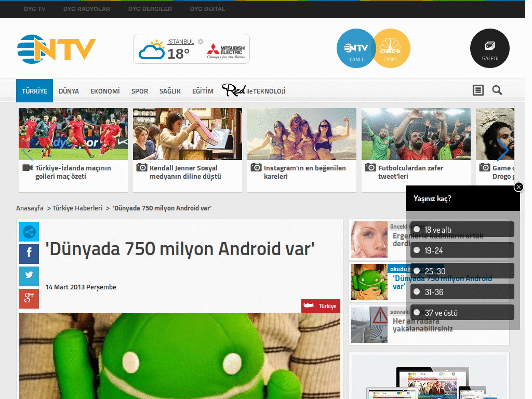This screenshot has width=532, height=399.
Task: Click the large green Android article image
Action: (x=180, y=356)
